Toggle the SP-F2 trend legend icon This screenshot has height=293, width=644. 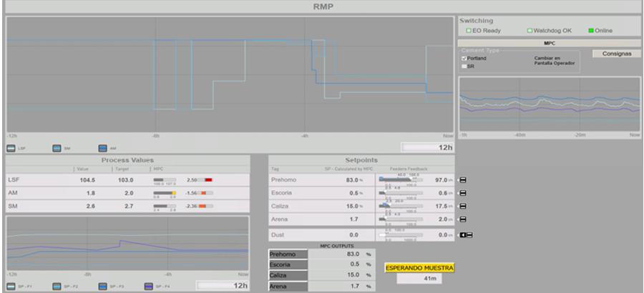coord(58,286)
